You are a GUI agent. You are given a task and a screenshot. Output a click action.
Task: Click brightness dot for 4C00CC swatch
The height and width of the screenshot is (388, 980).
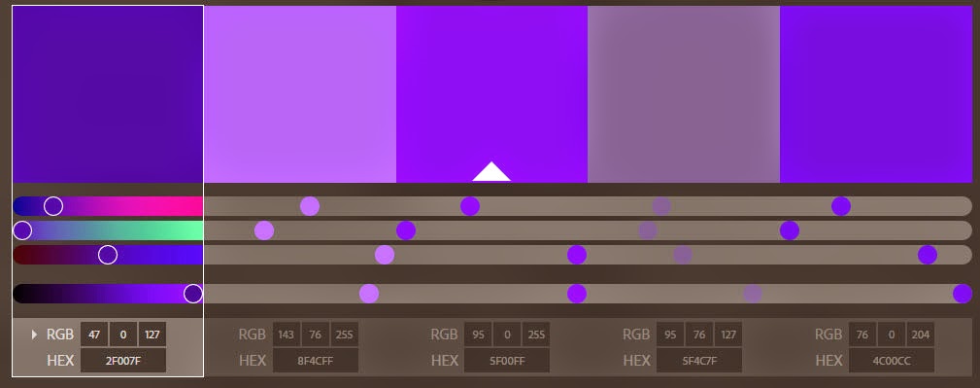click(x=963, y=294)
